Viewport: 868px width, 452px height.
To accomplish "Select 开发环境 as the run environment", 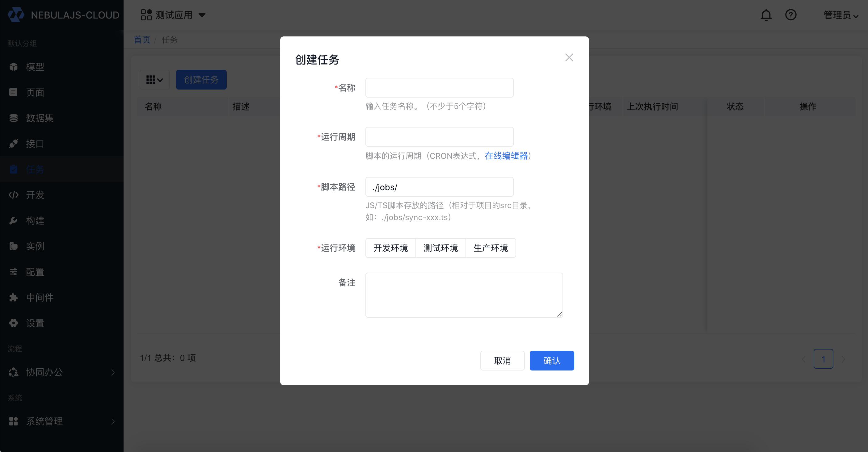I will click(390, 248).
